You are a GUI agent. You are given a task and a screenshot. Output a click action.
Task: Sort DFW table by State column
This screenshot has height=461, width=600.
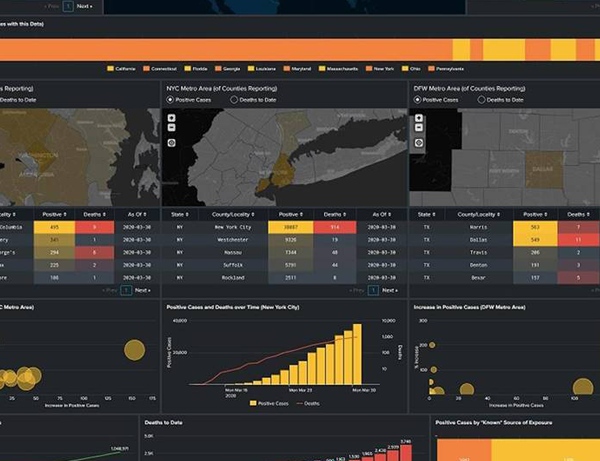tap(426, 214)
